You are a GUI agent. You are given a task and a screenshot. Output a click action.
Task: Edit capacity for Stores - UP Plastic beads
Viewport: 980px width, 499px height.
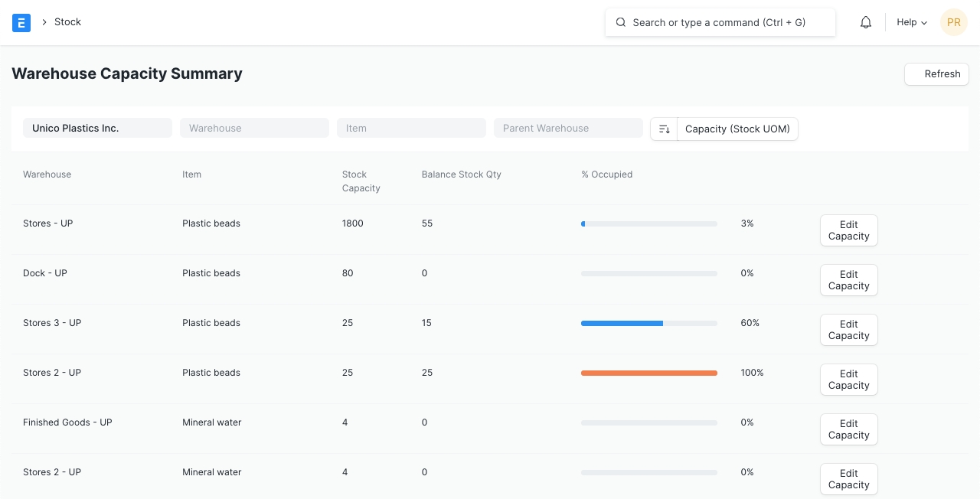(x=848, y=230)
